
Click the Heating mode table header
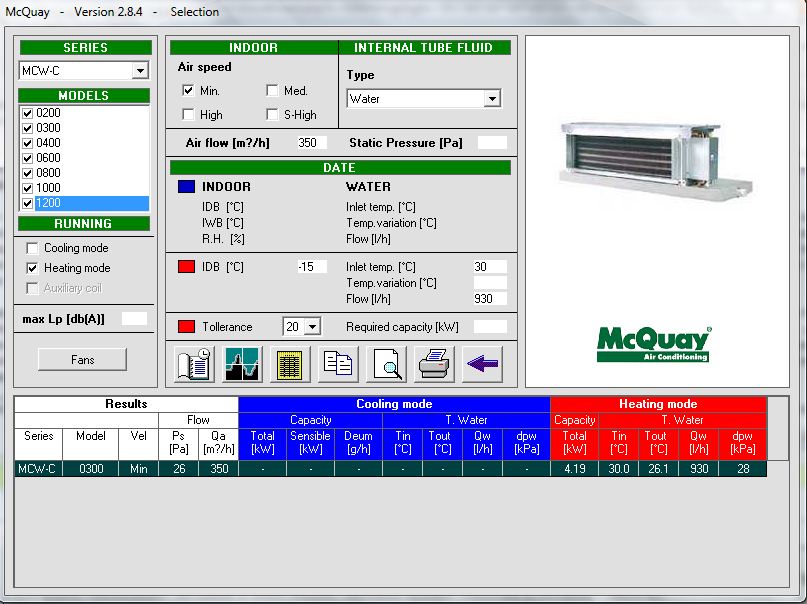pyautogui.click(x=658, y=404)
